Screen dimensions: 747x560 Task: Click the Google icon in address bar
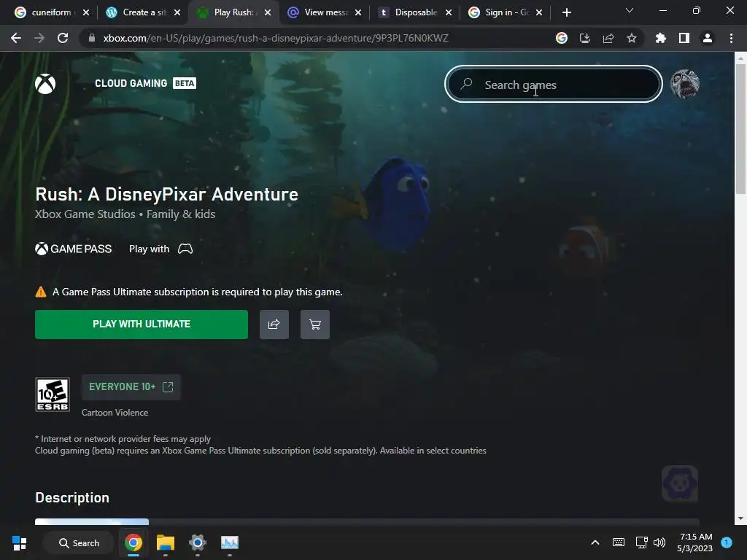(562, 38)
